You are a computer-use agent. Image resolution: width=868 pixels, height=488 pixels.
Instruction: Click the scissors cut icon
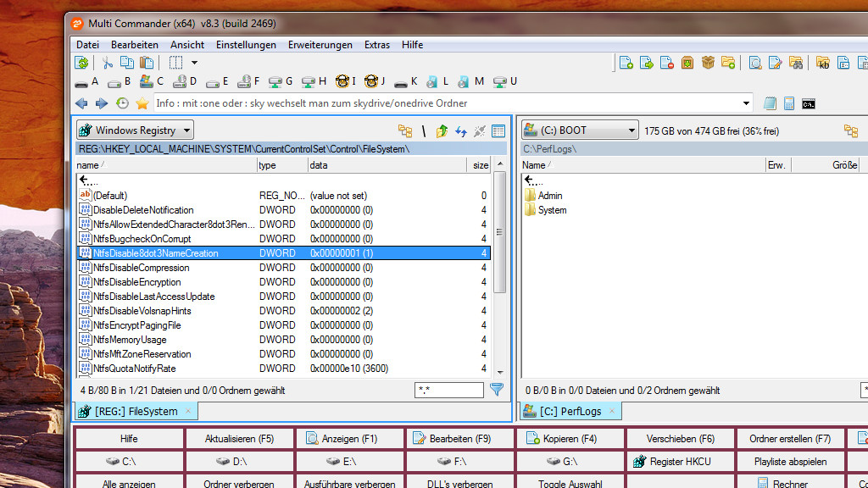coord(108,63)
